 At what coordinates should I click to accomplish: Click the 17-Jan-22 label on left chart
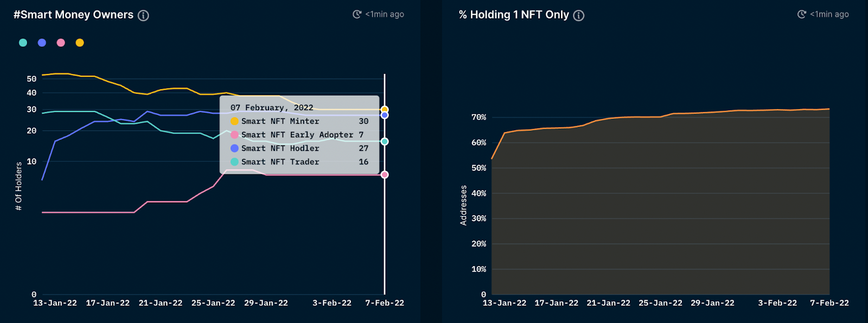pyautogui.click(x=108, y=303)
